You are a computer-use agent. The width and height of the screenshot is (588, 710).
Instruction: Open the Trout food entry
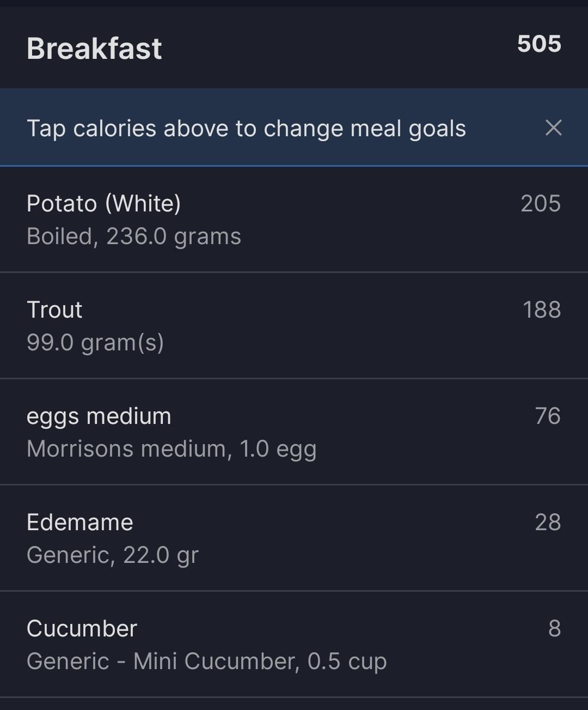point(54,310)
